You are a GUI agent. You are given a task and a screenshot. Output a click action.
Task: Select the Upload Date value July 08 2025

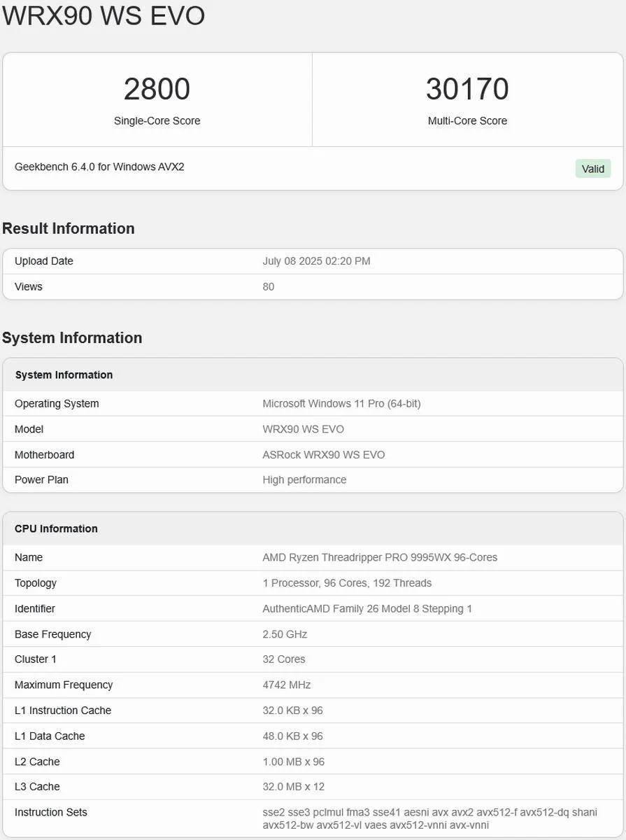click(x=316, y=261)
